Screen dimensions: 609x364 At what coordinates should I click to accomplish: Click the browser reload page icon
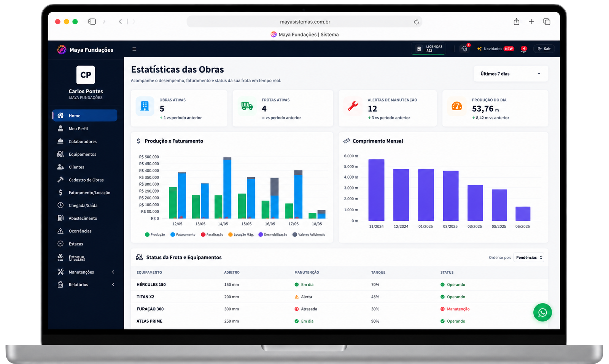(x=417, y=22)
